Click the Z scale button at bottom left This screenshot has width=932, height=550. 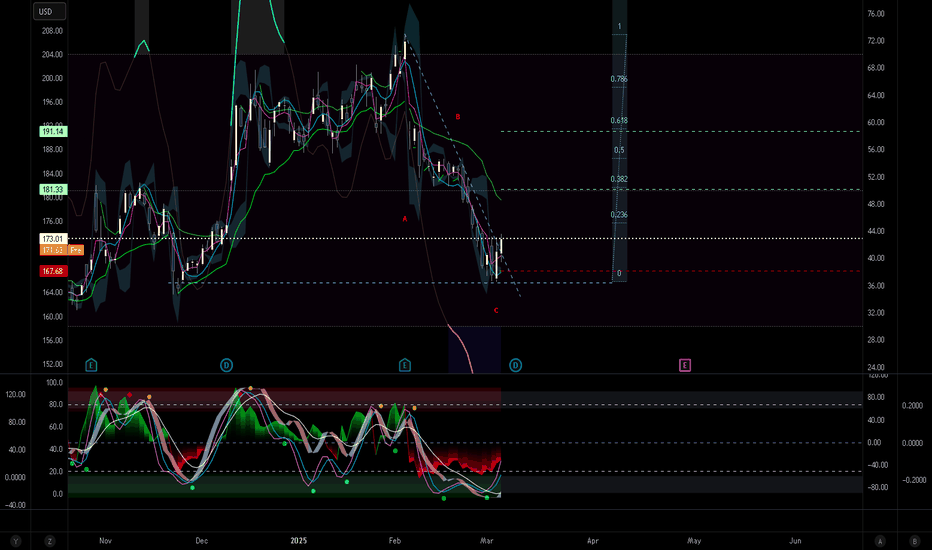50,541
